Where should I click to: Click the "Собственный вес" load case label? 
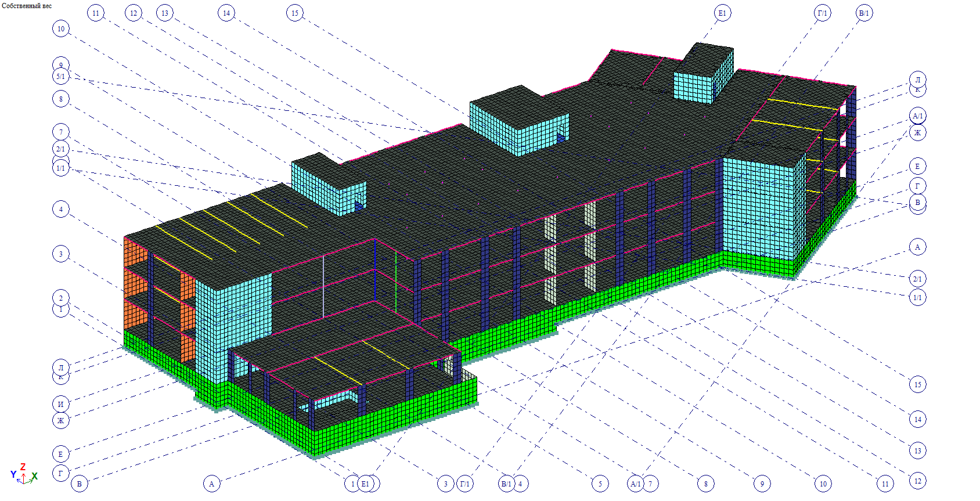27,6
